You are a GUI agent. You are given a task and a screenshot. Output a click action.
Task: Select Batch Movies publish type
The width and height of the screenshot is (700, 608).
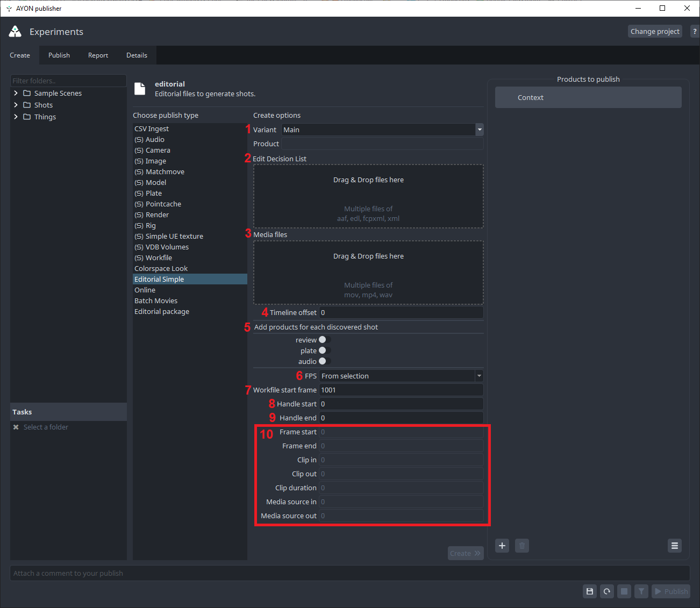pyautogui.click(x=156, y=301)
